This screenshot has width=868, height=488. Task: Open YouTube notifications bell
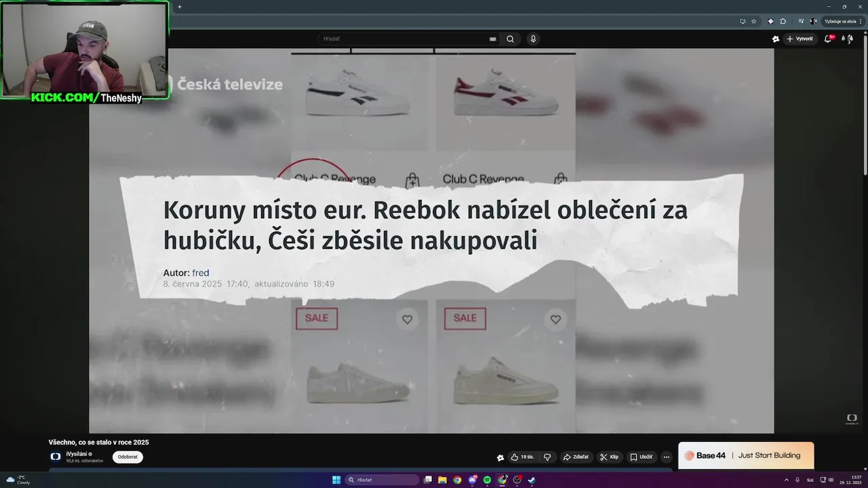[x=828, y=39]
